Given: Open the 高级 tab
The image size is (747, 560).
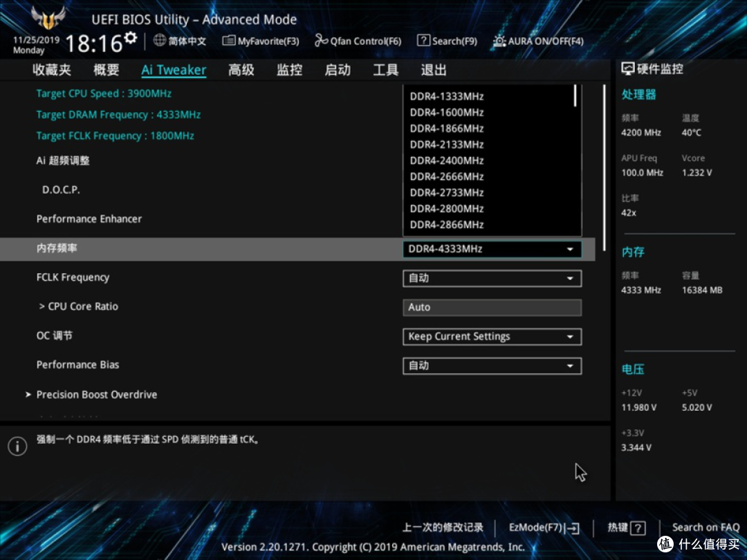Looking at the screenshot, I should click(241, 70).
